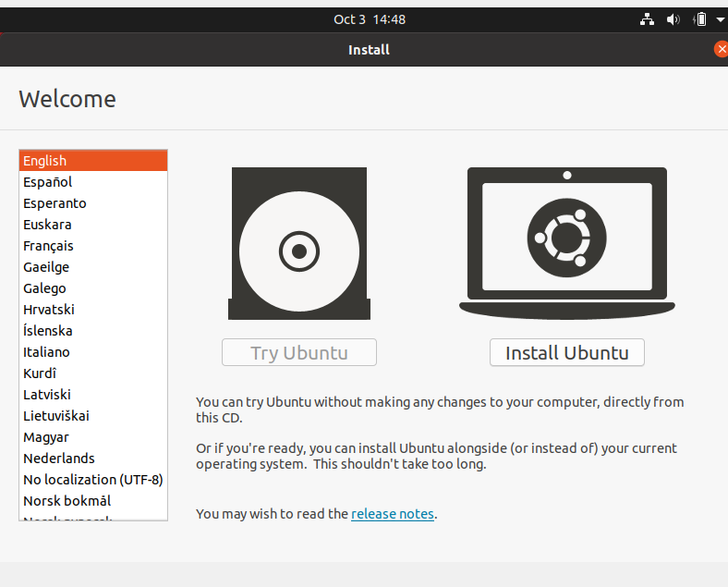
Task: Select Latviski language
Action: tap(93, 395)
